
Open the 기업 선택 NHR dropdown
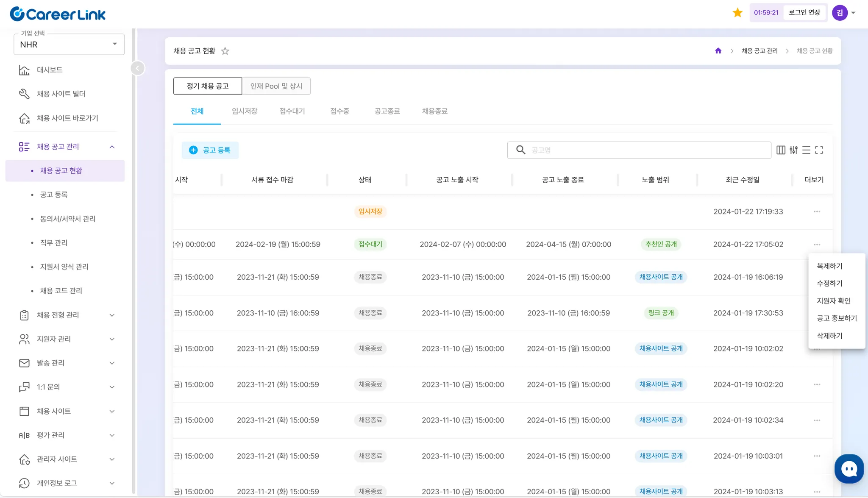tap(69, 45)
